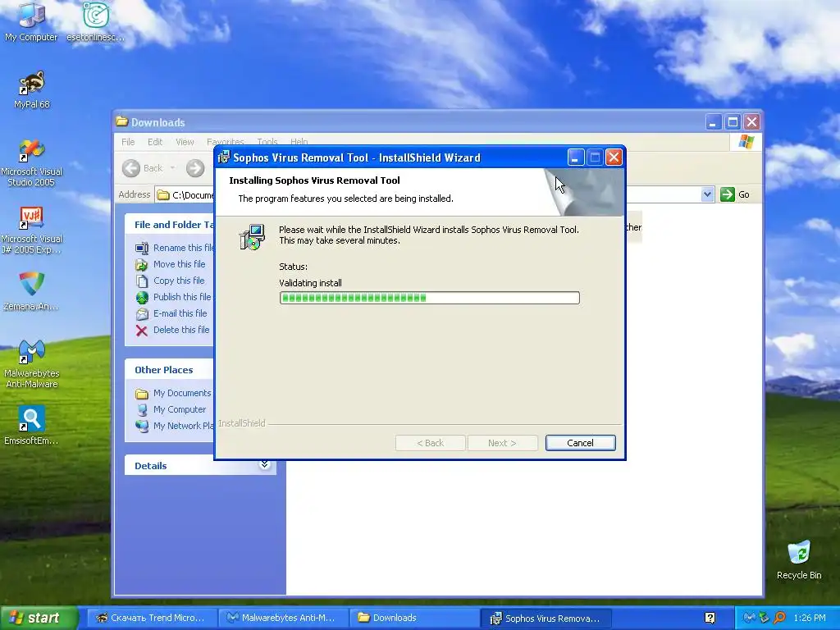Click the disabled Back button in wizard
This screenshot has height=630, width=840.
[x=430, y=443]
